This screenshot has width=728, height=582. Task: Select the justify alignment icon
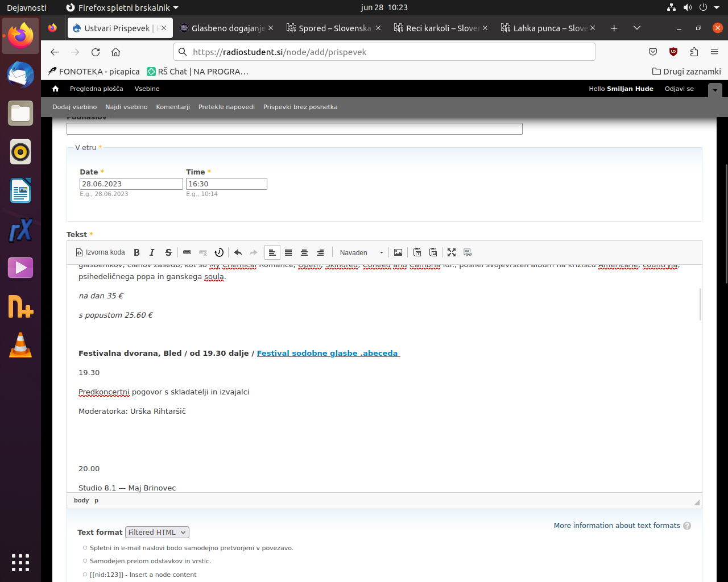coord(288,252)
